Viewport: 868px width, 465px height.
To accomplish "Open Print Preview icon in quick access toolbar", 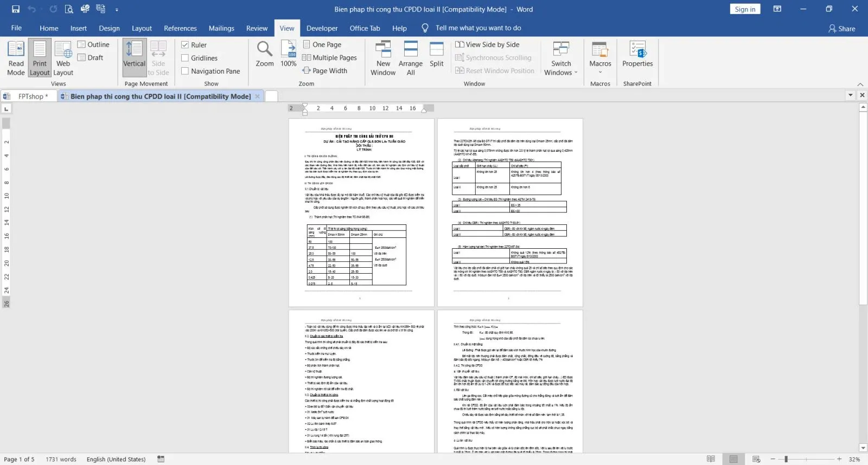I will click(x=69, y=9).
